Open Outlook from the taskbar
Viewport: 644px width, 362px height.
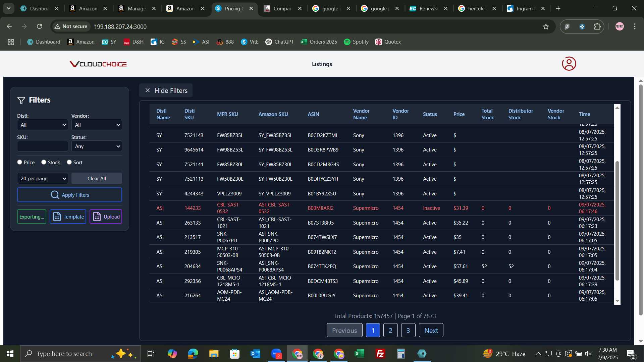pos(255,354)
